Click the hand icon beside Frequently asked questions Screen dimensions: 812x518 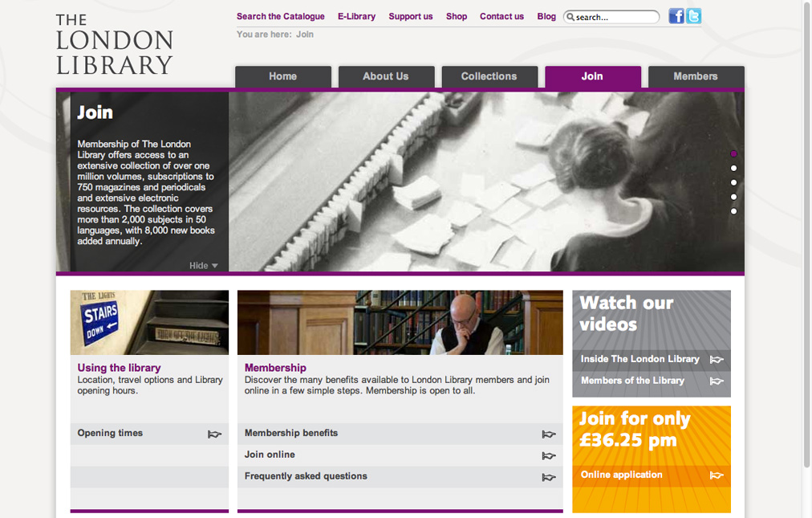pyautogui.click(x=549, y=477)
